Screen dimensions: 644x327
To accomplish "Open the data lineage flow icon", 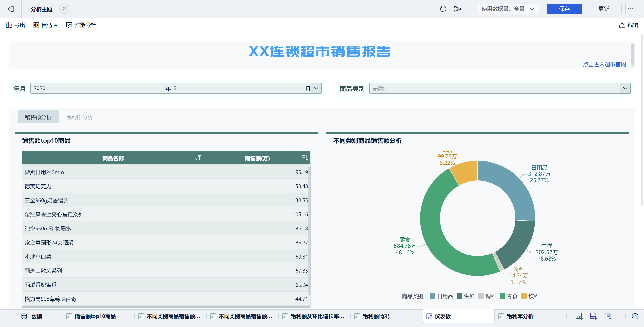I will point(457,9).
